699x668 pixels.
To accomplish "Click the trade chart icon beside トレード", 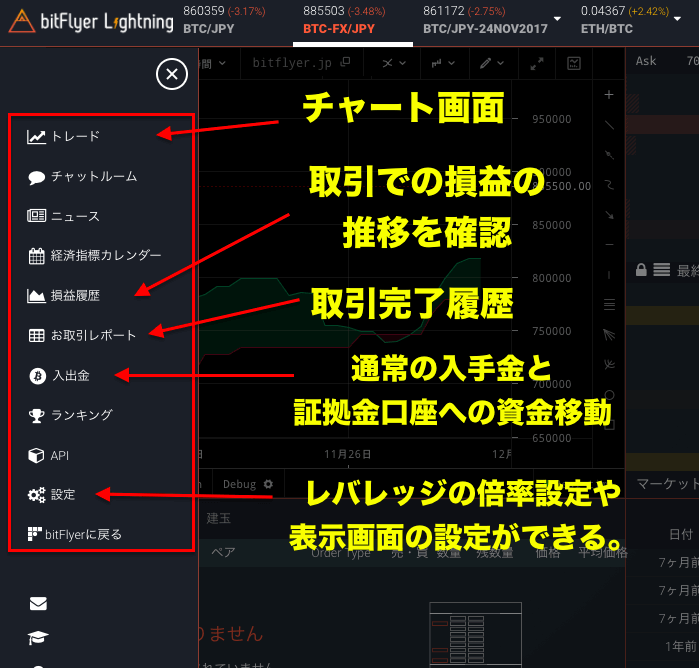I will click(x=36, y=136).
